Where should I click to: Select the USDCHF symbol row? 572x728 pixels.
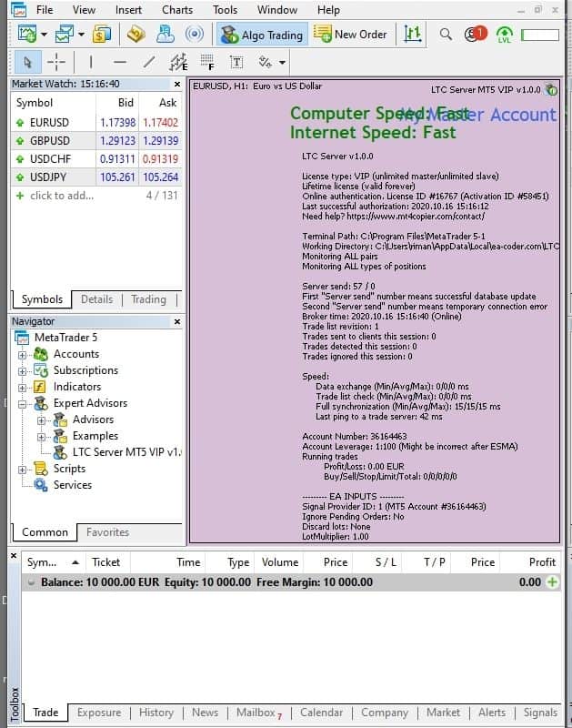point(97,158)
